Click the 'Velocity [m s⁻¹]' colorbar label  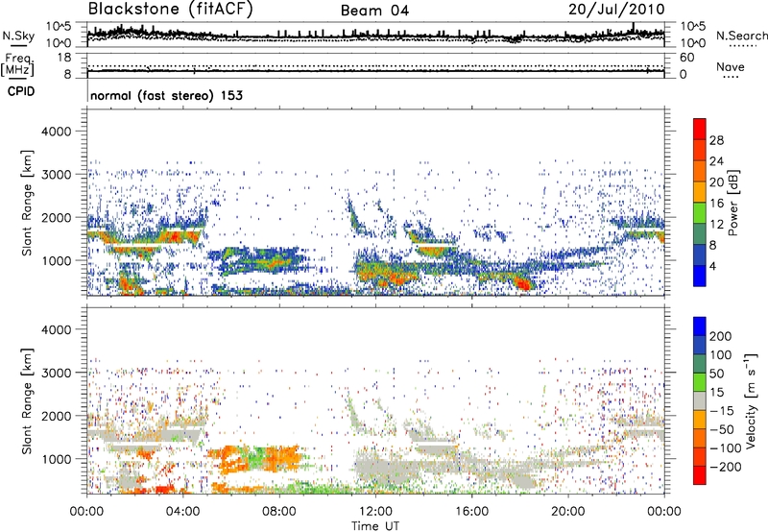(x=751, y=400)
